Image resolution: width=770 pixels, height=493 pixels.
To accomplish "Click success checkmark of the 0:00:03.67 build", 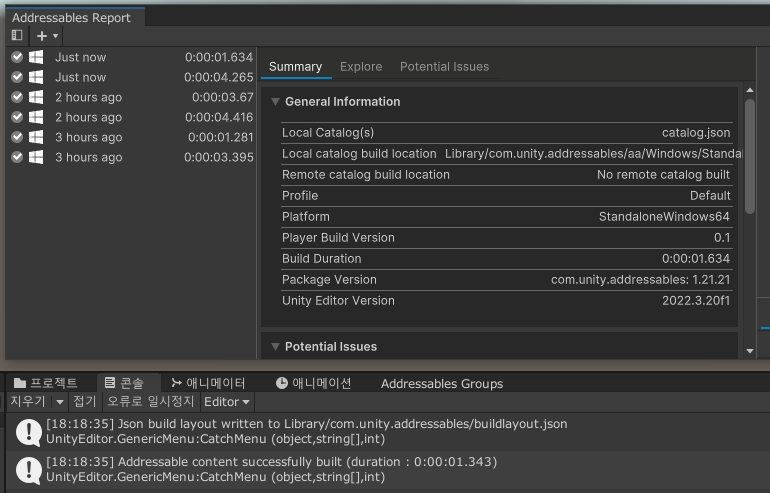I will point(17,97).
